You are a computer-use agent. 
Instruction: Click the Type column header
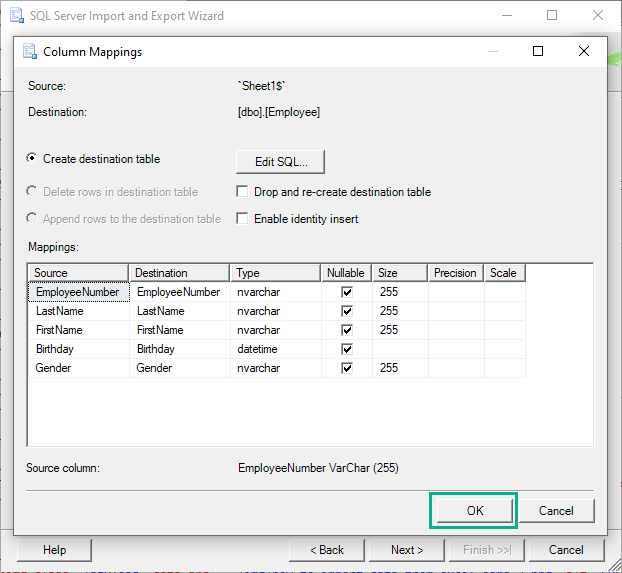(x=275, y=273)
